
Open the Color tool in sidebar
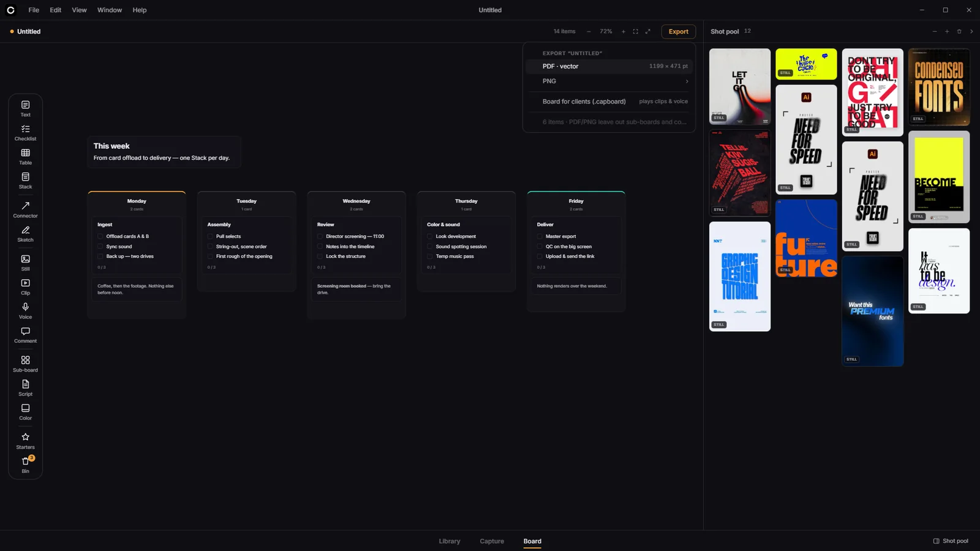pos(25,412)
